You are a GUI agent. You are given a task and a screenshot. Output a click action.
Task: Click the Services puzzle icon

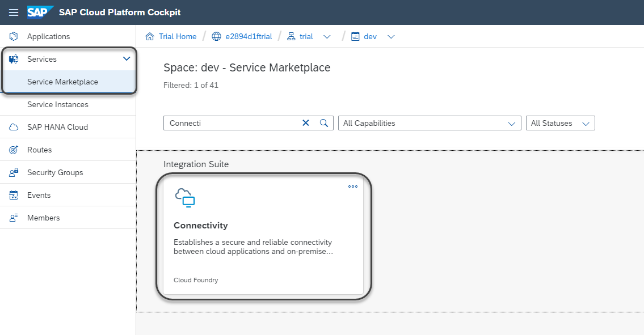pyautogui.click(x=14, y=59)
